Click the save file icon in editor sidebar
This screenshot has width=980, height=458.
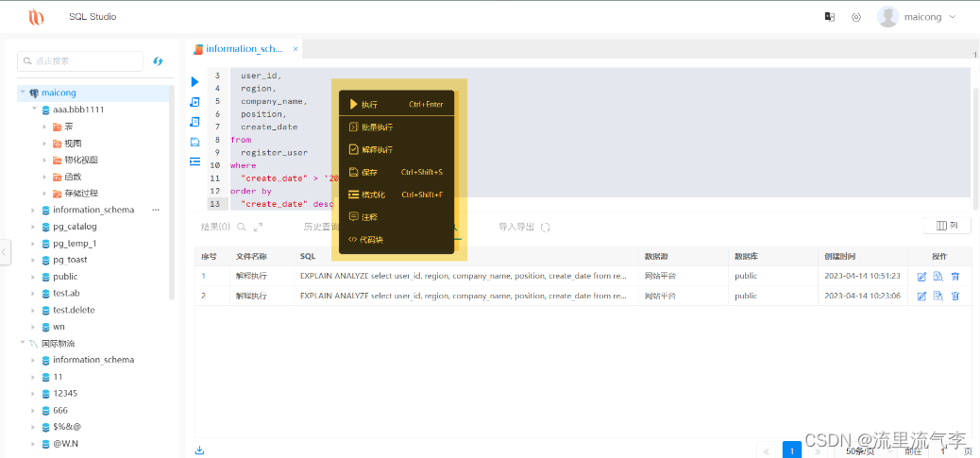(x=195, y=142)
